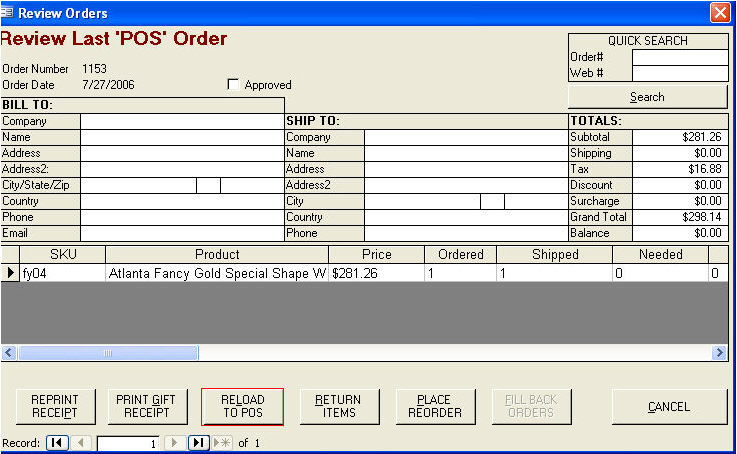Click the Atlanta Fancy Gold Special Shape cell
737x454 pixels.
pos(217,273)
